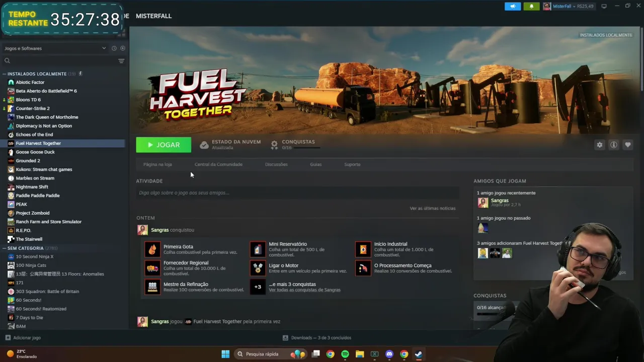Open Discord from taskbar
644x362 pixels.
389,354
